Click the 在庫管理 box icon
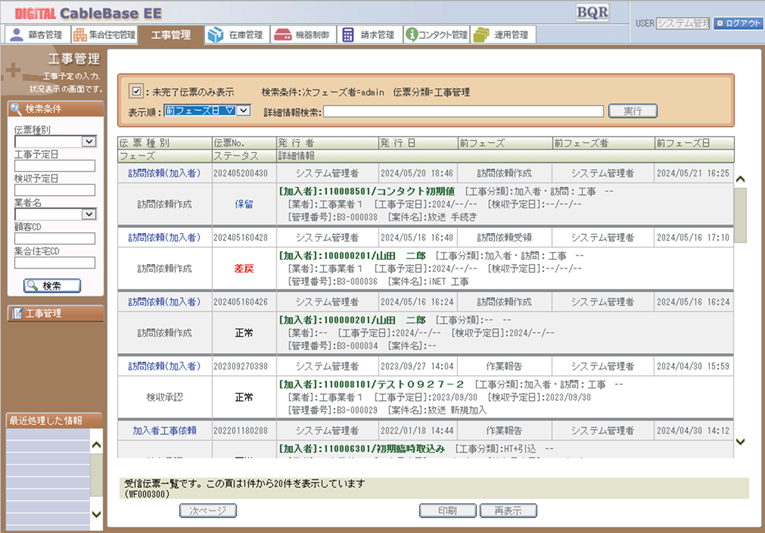 coord(216,35)
